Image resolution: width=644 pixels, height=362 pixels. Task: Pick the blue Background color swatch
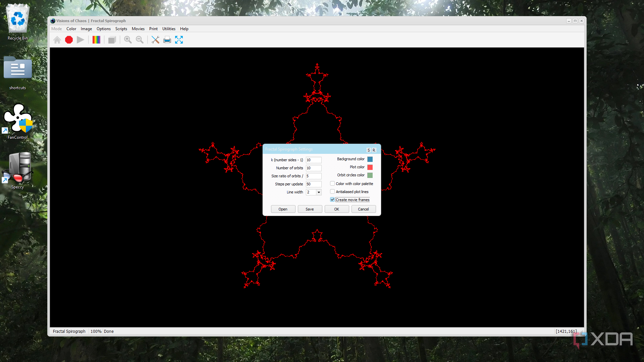click(x=370, y=159)
